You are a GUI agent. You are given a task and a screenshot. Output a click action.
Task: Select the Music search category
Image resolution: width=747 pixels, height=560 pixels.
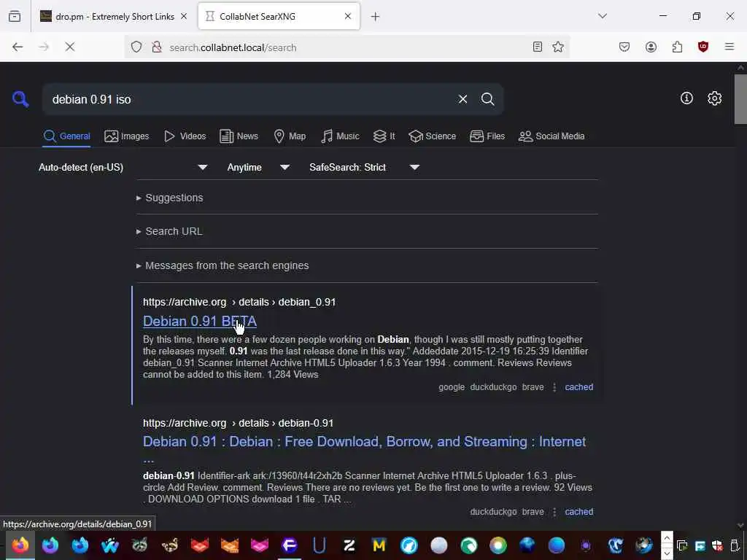pyautogui.click(x=340, y=136)
